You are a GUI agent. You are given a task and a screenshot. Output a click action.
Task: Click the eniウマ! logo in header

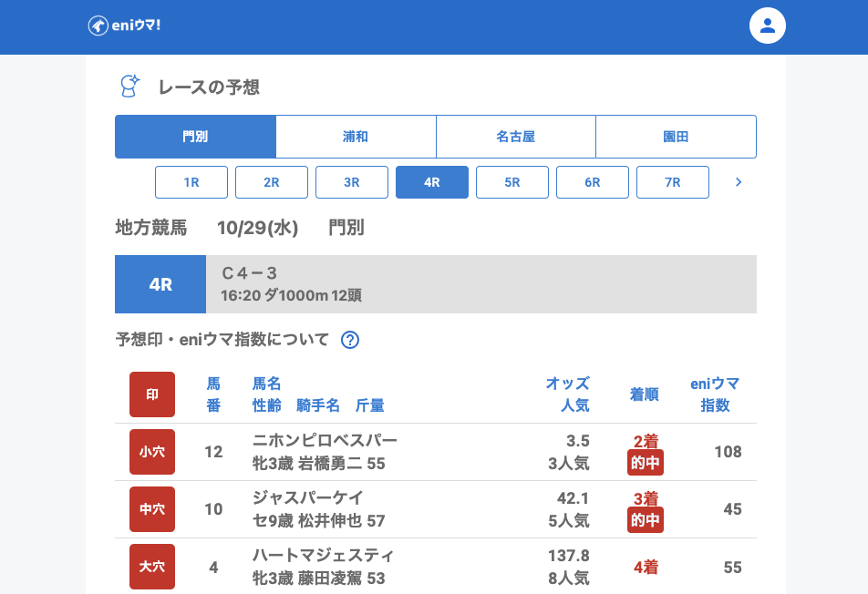click(124, 26)
